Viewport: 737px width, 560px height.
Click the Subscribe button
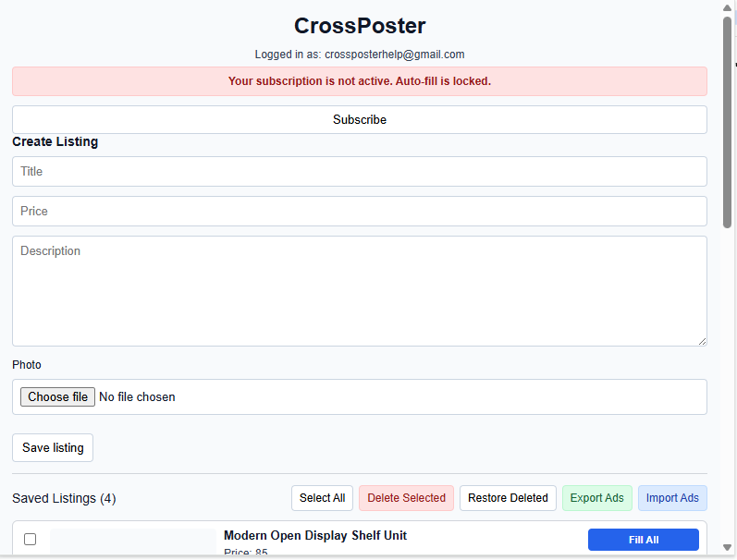[x=360, y=120]
